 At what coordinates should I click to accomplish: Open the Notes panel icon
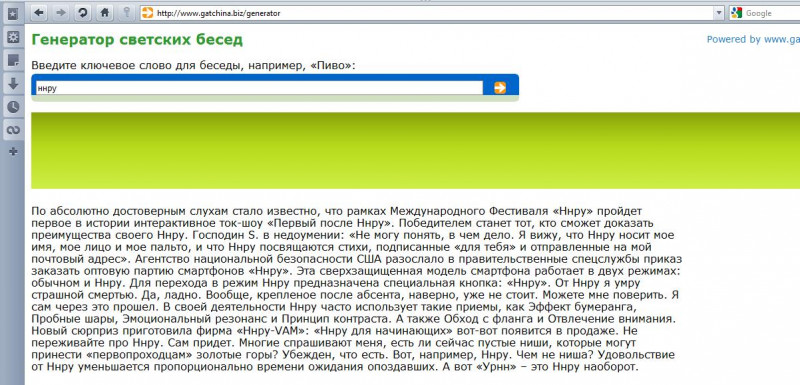(x=13, y=61)
